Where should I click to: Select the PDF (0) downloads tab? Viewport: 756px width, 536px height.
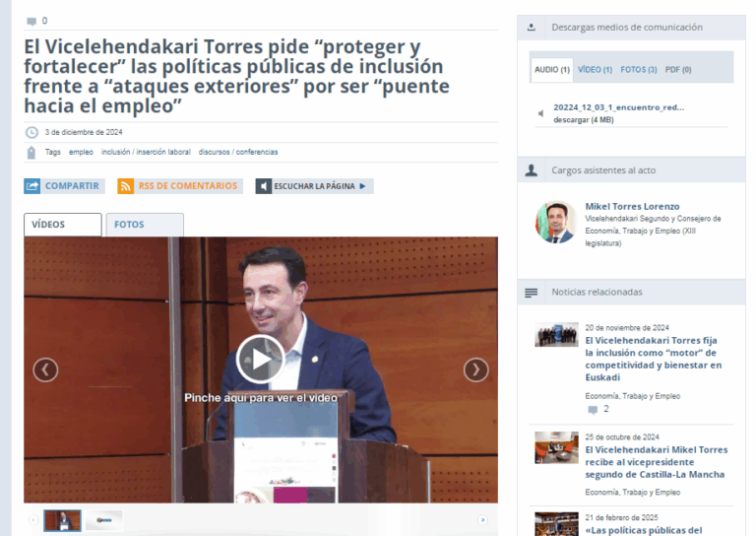pyautogui.click(x=678, y=70)
